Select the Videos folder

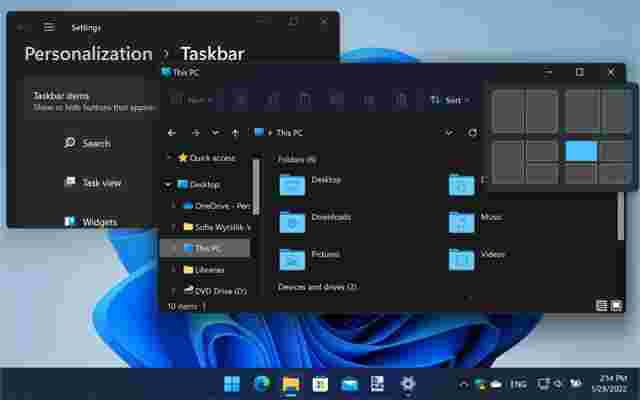(x=477, y=260)
